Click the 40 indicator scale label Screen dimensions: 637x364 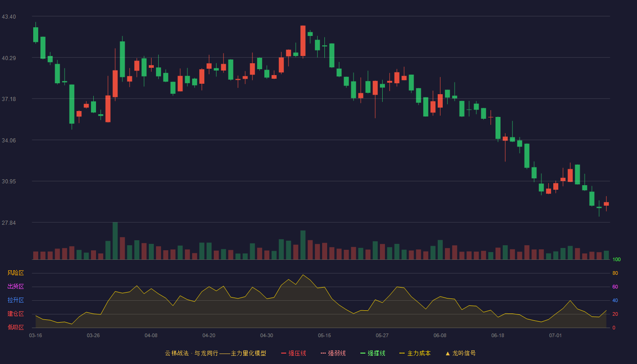(x=615, y=300)
